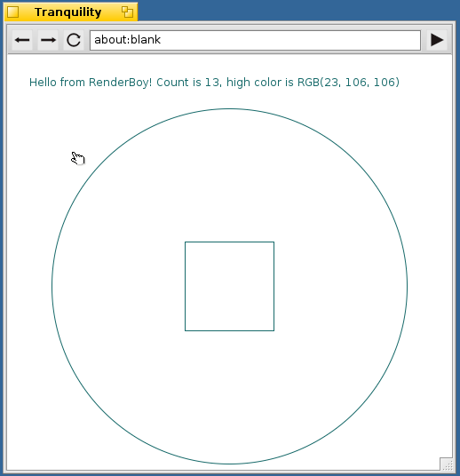Click the word "about:blank" in the URL bar

[x=128, y=40]
